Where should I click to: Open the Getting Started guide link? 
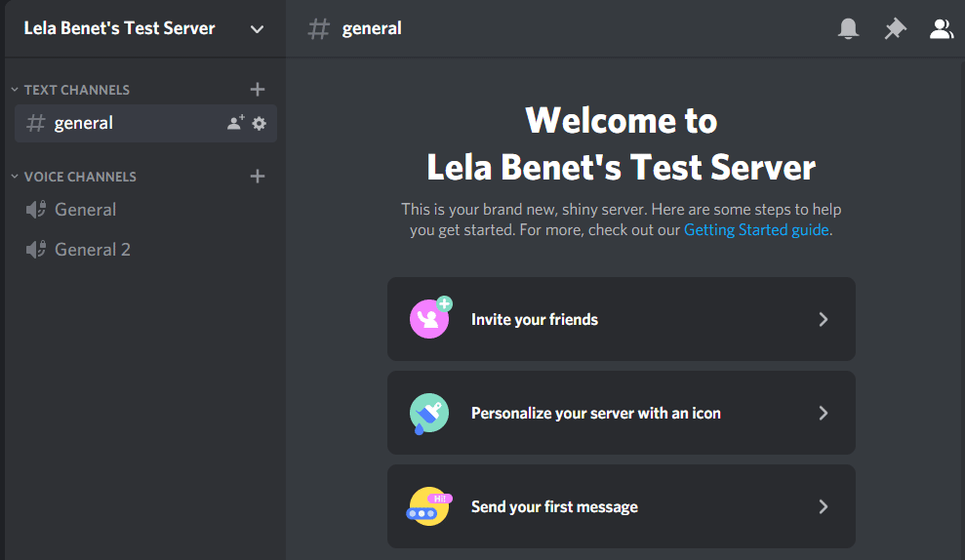click(x=756, y=230)
